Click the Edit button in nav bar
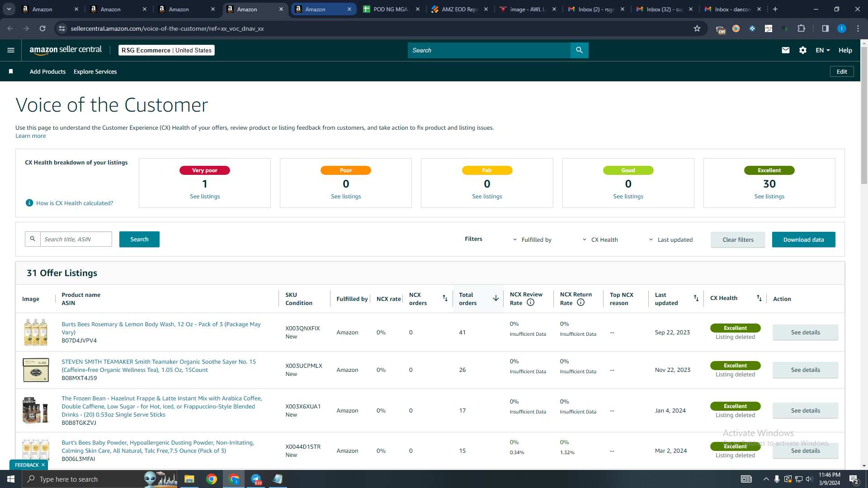868x488 pixels. [x=842, y=71]
